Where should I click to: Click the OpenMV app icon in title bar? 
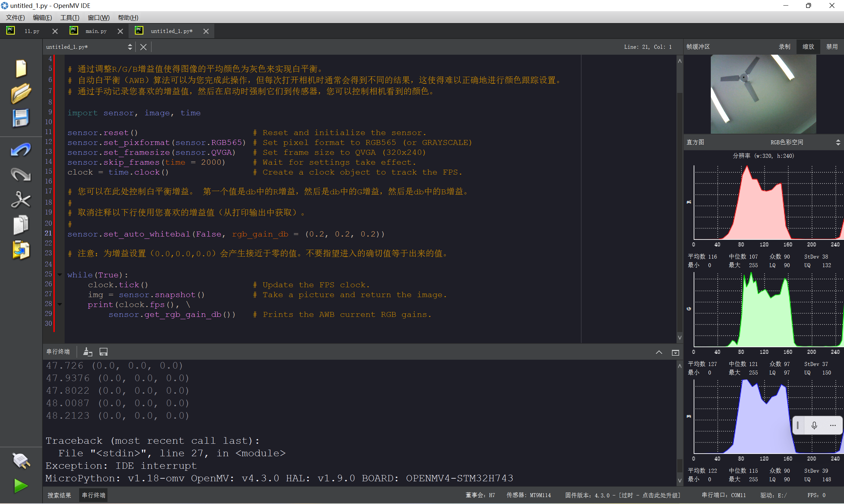coord(4,5)
